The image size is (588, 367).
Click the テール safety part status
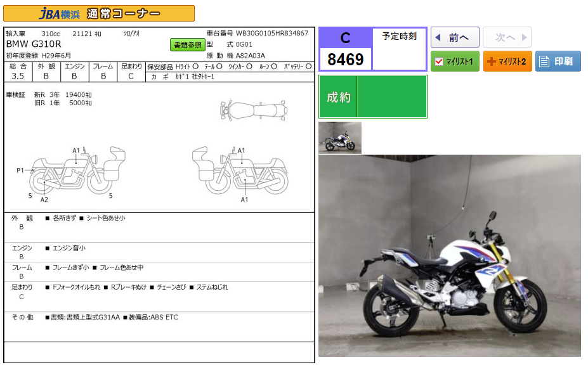point(213,67)
